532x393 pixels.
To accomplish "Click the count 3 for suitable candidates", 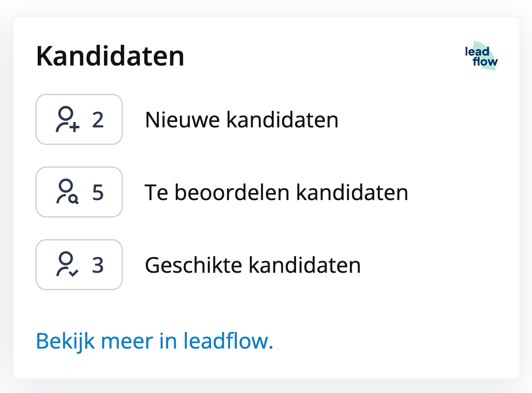I will (x=98, y=265).
